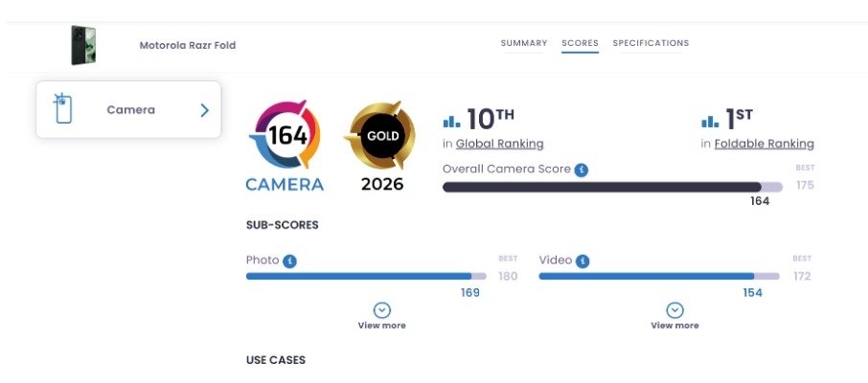Click the bar chart icon beside 10th
Image resolution: width=868 pixels, height=383 pixels.
coord(451,122)
